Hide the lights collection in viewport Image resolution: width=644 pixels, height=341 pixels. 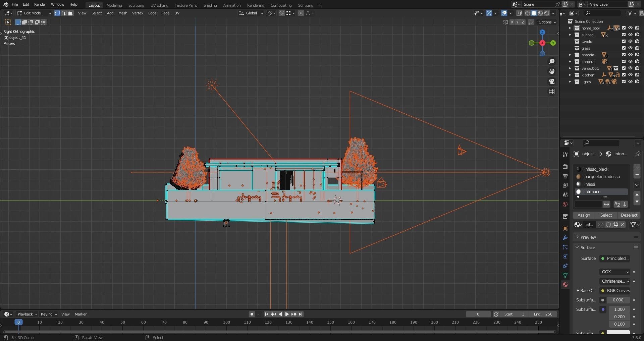[x=630, y=82]
